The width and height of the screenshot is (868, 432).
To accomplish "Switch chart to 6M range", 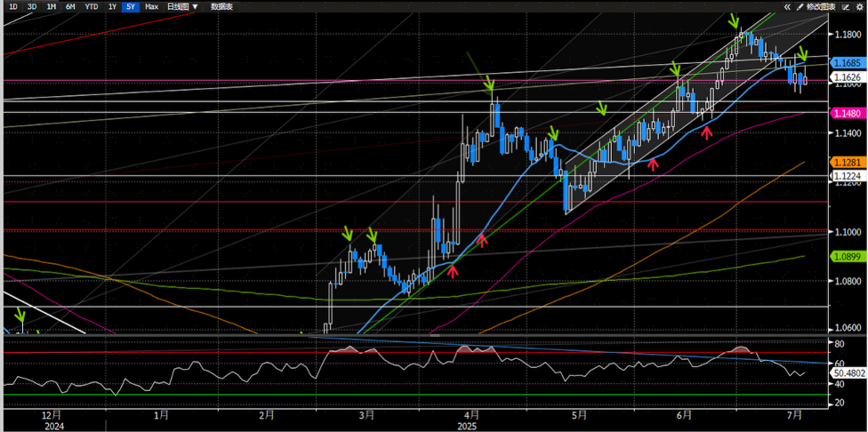I will (x=70, y=6).
